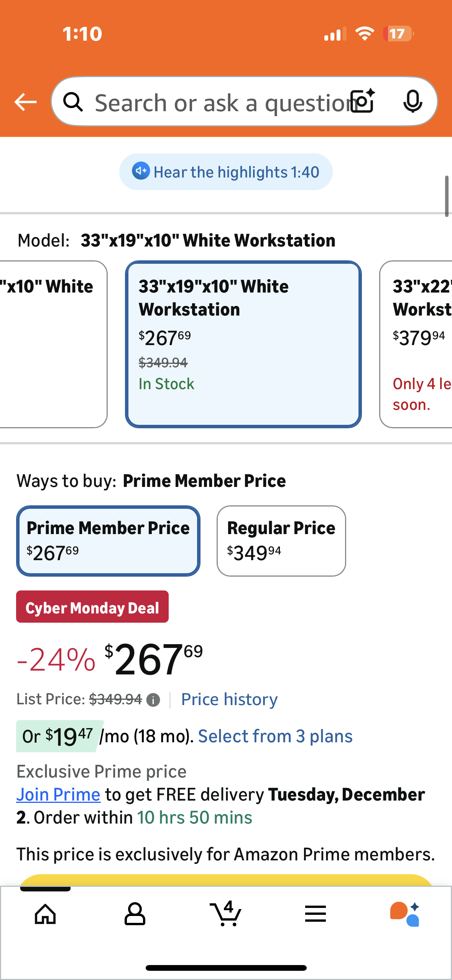Tap the back arrow icon
452x980 pixels.
pos(25,102)
